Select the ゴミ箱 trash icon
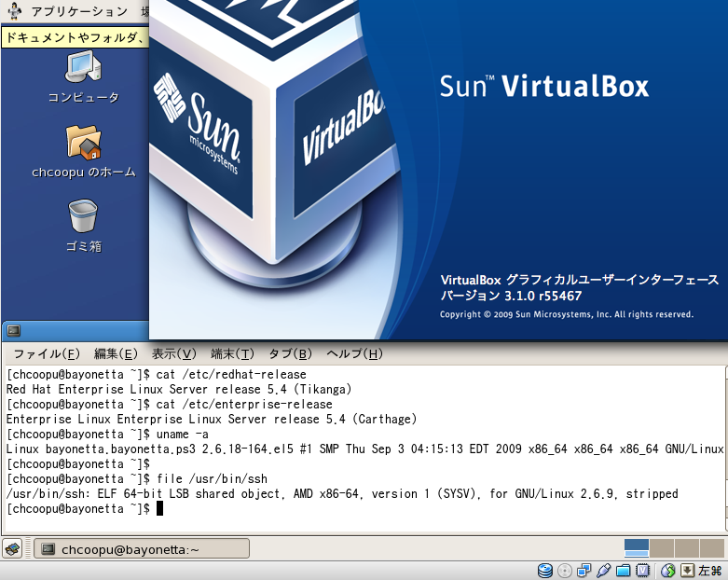728x580 pixels. point(84,226)
